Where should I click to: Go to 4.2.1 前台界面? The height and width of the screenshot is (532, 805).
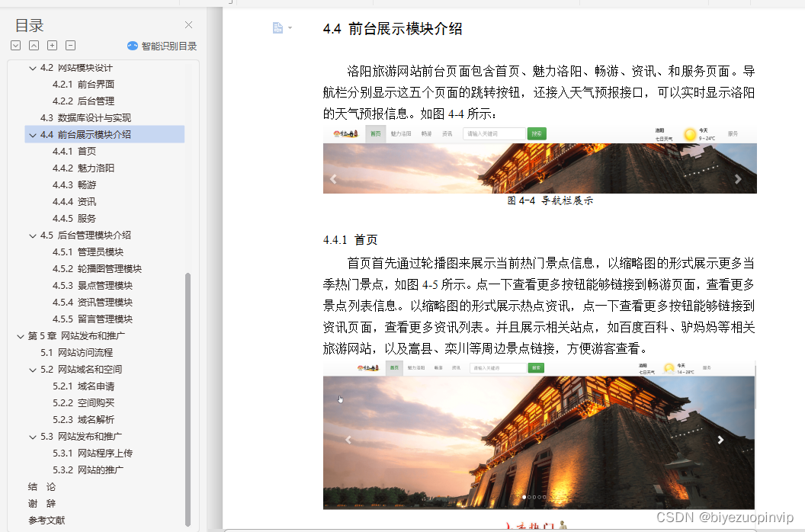(x=83, y=84)
